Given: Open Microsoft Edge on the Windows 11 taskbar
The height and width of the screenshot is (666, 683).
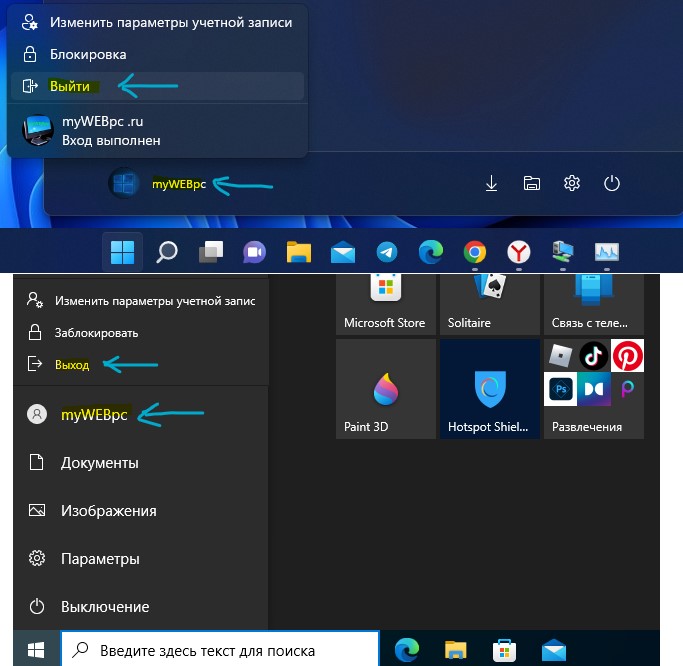Looking at the screenshot, I should pos(431,252).
